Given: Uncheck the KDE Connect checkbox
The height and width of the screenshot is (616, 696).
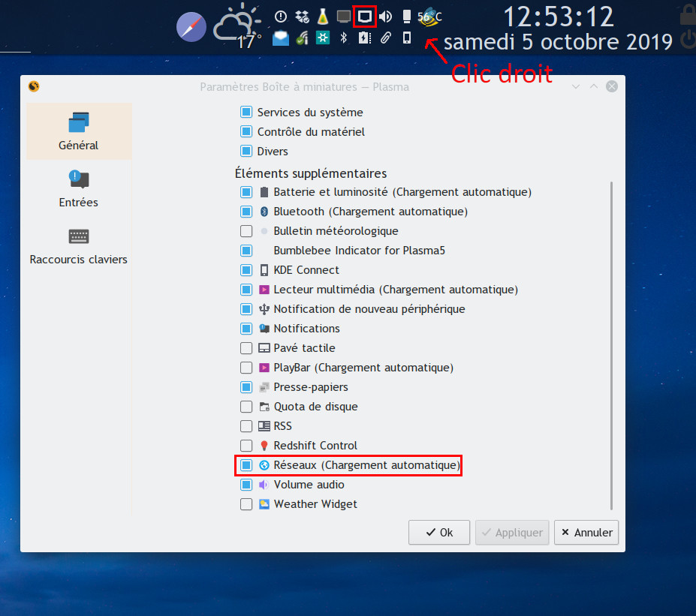Looking at the screenshot, I should [246, 269].
